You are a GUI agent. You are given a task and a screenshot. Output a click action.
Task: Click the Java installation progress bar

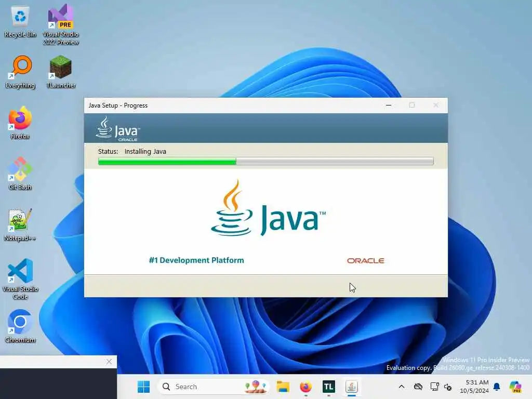(265, 161)
